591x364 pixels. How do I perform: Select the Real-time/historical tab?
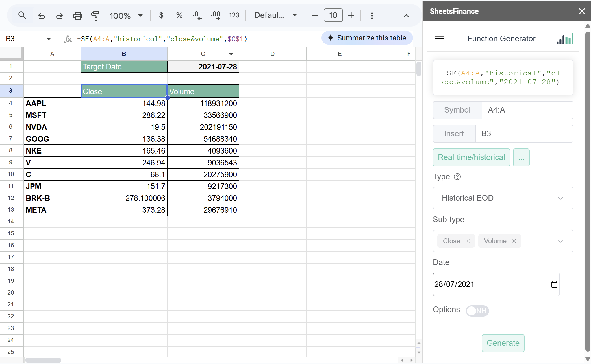click(471, 157)
